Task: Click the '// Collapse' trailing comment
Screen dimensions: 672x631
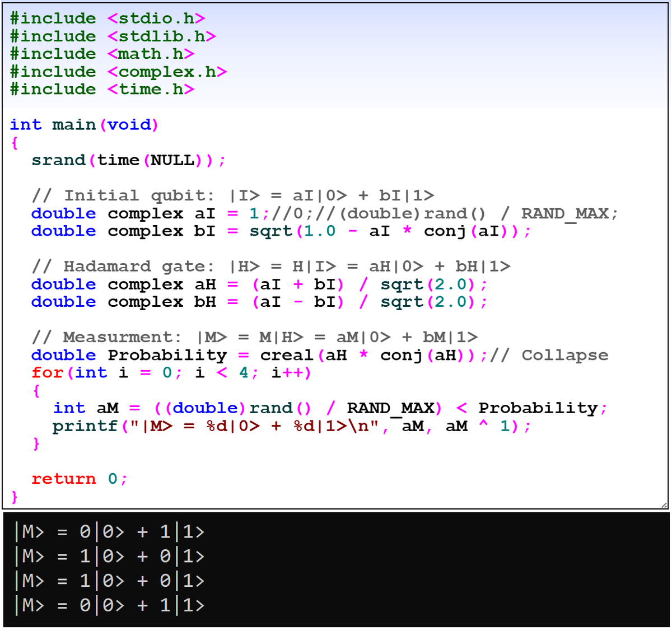Action: (549, 355)
